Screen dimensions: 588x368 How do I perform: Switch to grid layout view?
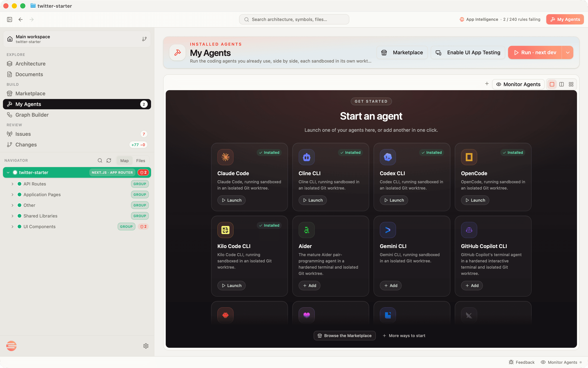571,84
